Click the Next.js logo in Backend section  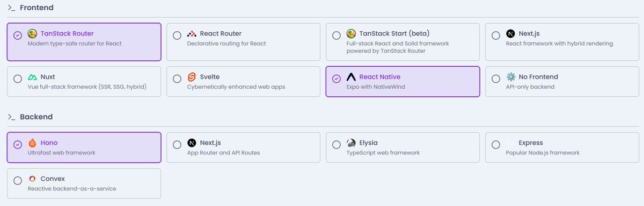192,143
